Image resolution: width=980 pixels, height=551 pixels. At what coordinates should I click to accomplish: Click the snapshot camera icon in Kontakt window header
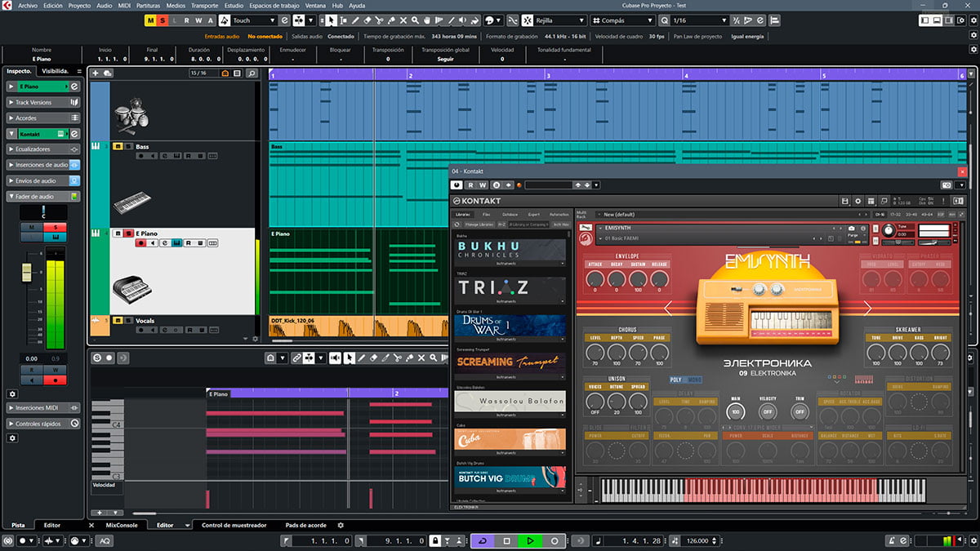point(947,185)
